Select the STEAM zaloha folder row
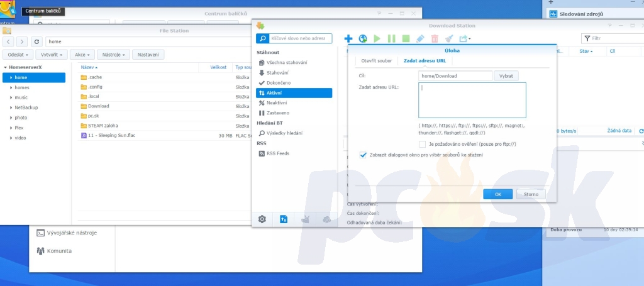644x286 pixels. (164, 126)
